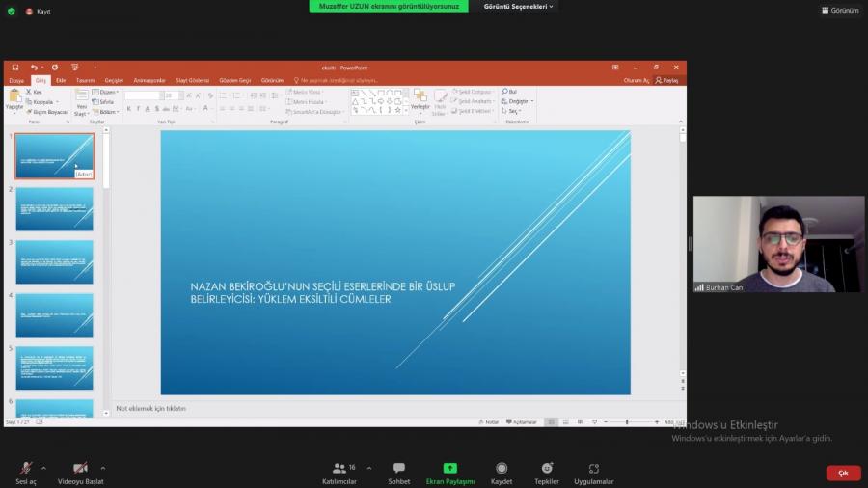
Task: Click the green Ekran Paylaşımı icon
Action: pos(449,468)
